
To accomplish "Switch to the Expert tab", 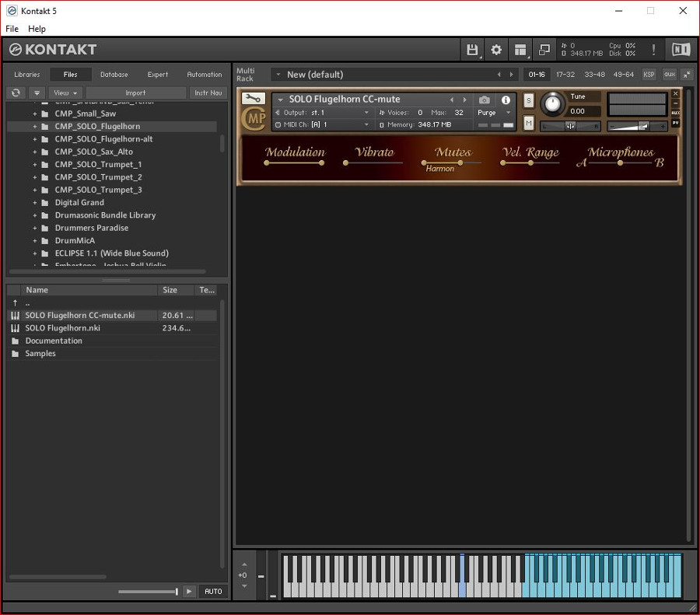I will pyautogui.click(x=158, y=75).
